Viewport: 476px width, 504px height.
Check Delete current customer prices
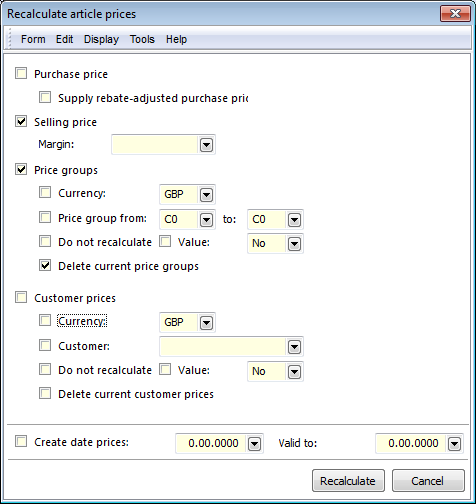pyautogui.click(x=45, y=393)
